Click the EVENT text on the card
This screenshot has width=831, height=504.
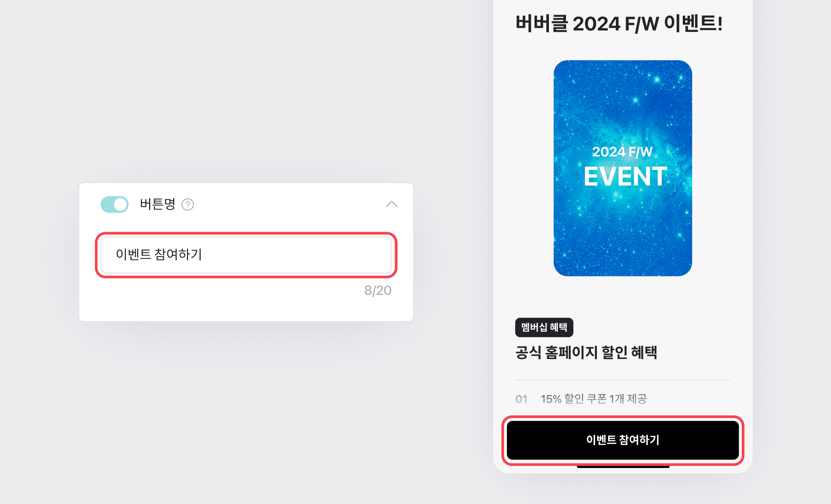[625, 177]
